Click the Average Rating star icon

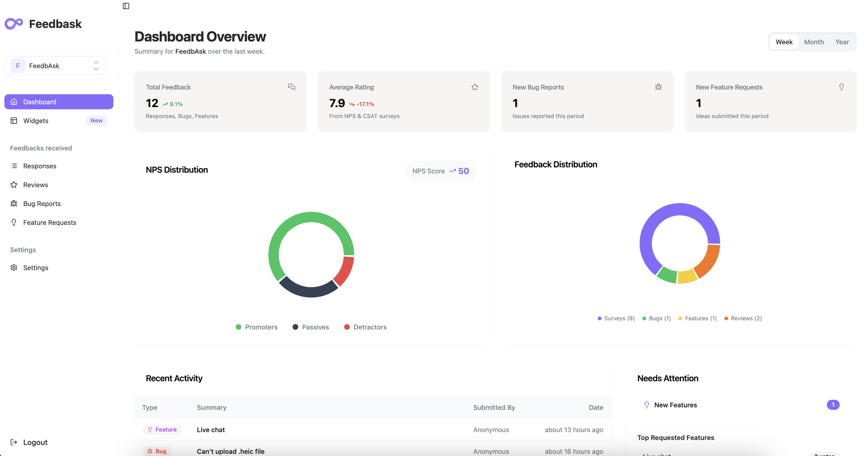(x=475, y=87)
